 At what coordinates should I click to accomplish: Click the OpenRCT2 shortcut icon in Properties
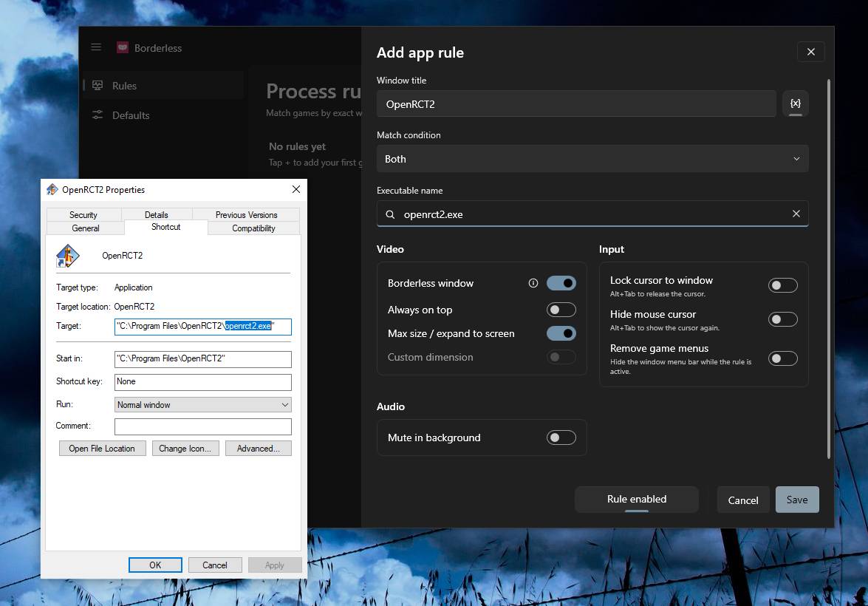click(67, 256)
